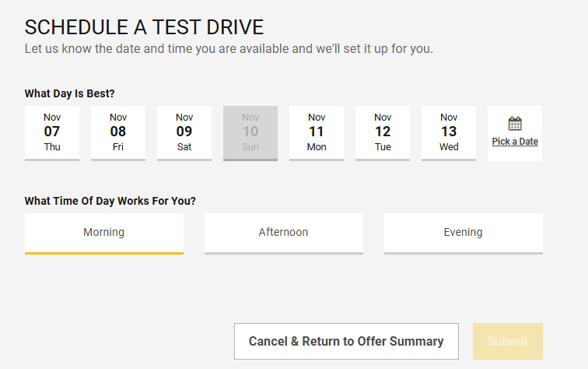Click the 'What Day Is Best?' label

[x=70, y=94]
